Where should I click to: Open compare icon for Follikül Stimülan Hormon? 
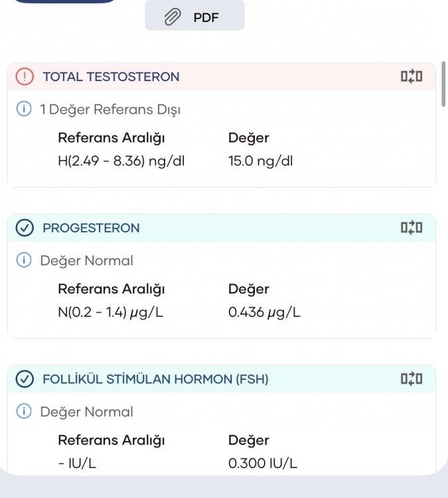(411, 379)
